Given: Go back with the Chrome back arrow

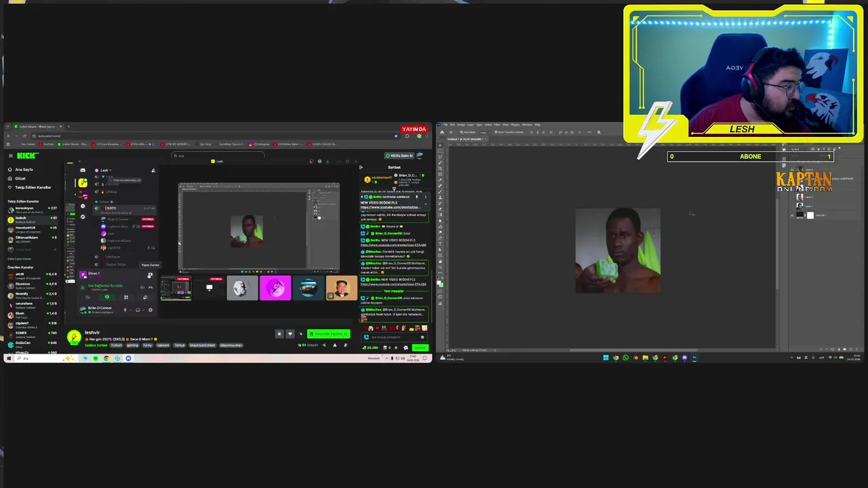Looking at the screenshot, I should click(8, 136).
